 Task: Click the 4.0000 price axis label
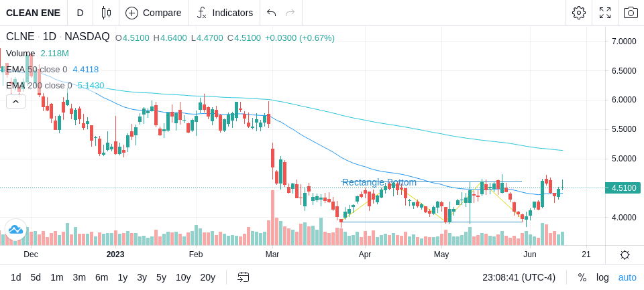[x=624, y=218]
